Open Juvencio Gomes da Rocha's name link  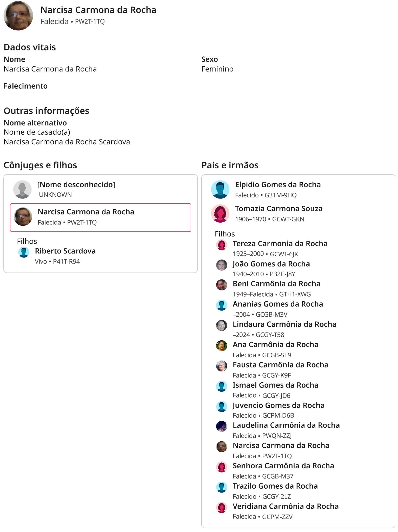pos(278,405)
